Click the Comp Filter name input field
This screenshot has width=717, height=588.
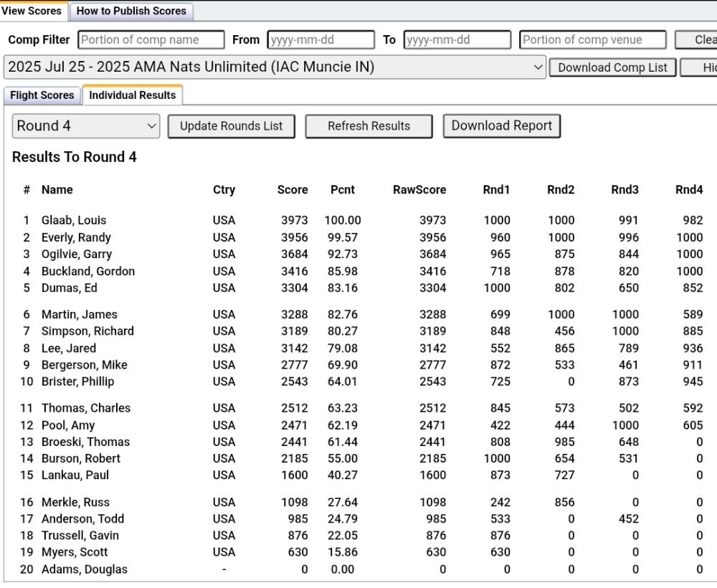[x=151, y=40]
